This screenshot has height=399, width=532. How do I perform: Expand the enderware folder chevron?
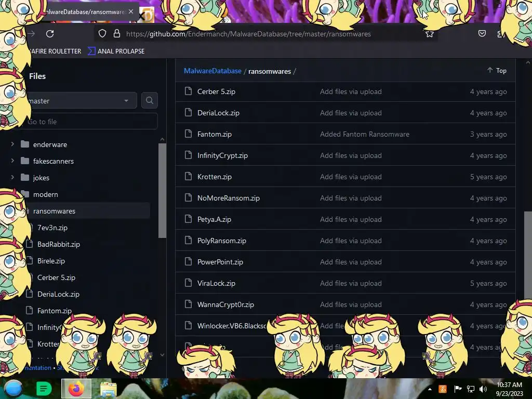tap(12, 144)
